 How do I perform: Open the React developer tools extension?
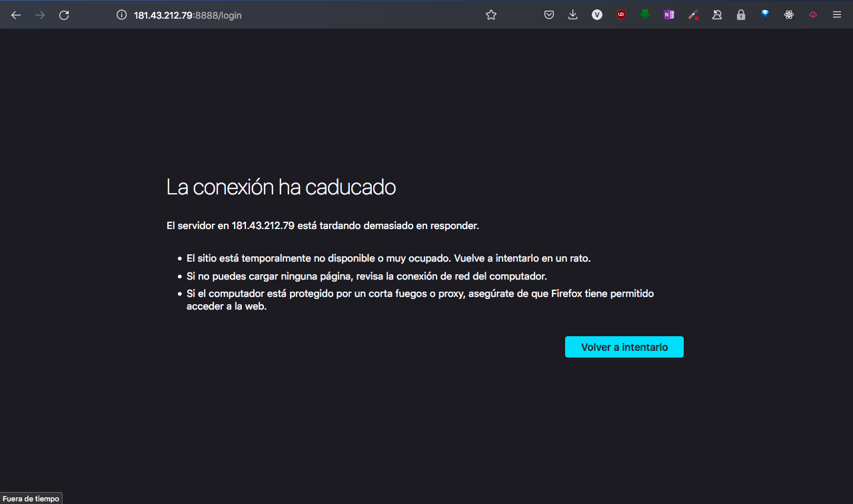pos(789,15)
